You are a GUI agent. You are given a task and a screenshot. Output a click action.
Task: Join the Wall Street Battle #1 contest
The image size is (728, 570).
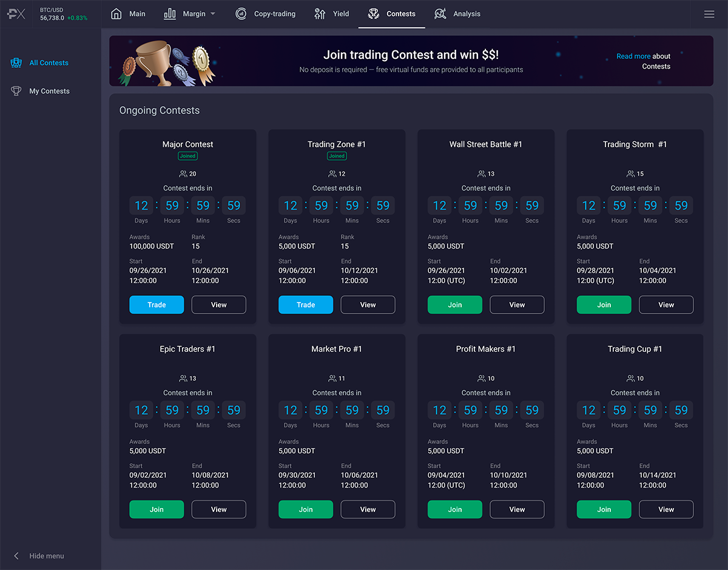click(x=455, y=305)
